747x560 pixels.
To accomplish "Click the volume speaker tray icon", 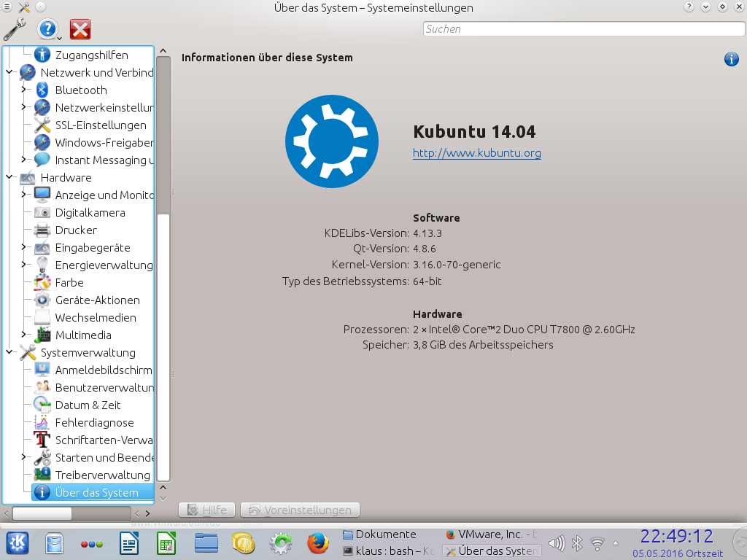I will click(x=556, y=543).
